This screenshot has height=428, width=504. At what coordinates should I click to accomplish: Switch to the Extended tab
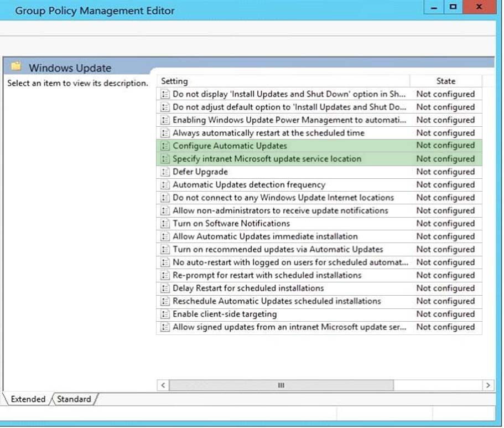28,399
